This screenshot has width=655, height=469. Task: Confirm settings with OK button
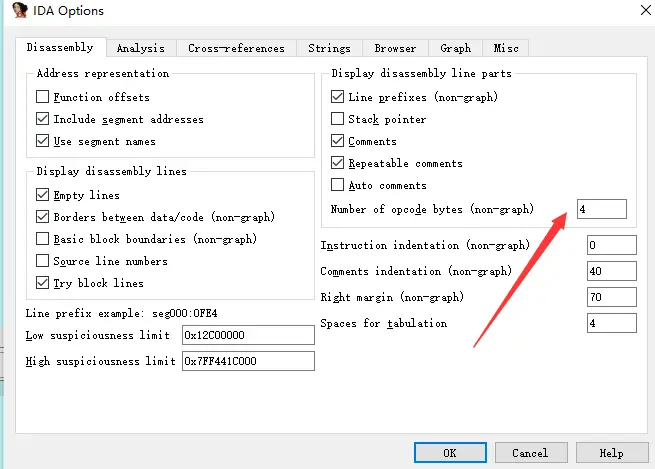click(450, 453)
